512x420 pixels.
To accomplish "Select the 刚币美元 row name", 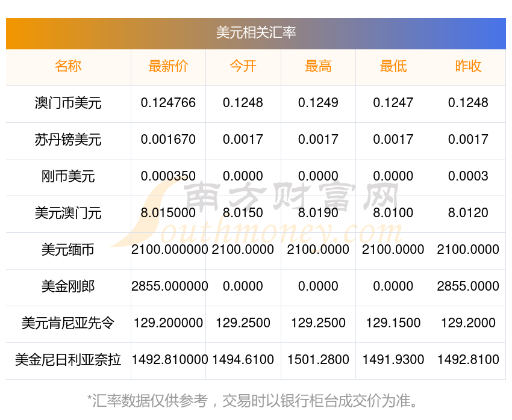I will 68,176.
